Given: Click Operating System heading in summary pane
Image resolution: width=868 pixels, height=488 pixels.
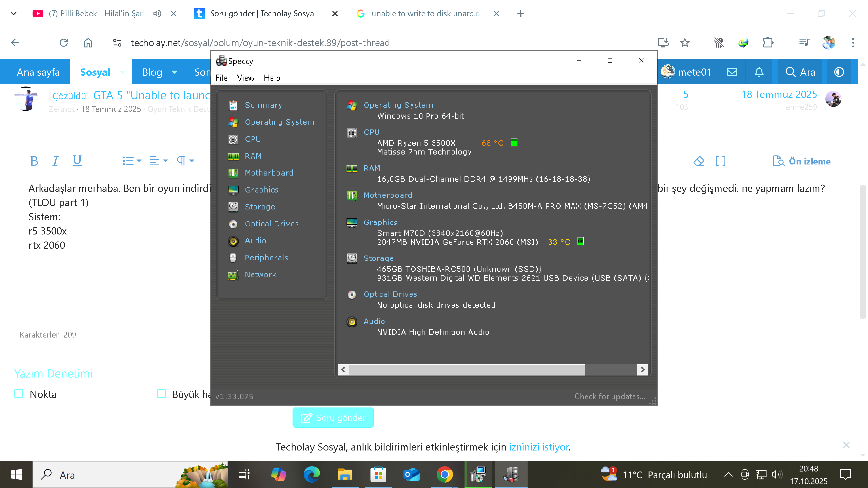Looking at the screenshot, I should click(398, 105).
